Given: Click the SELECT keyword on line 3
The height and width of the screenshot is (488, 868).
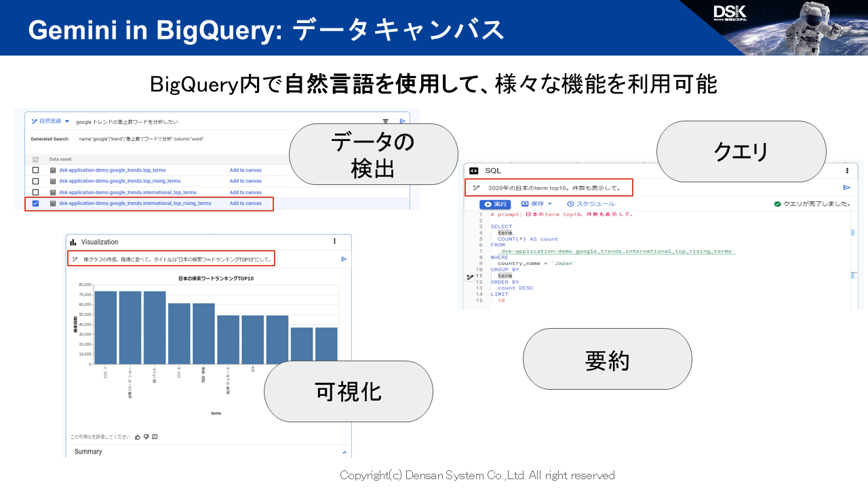Looking at the screenshot, I should click(x=501, y=227).
